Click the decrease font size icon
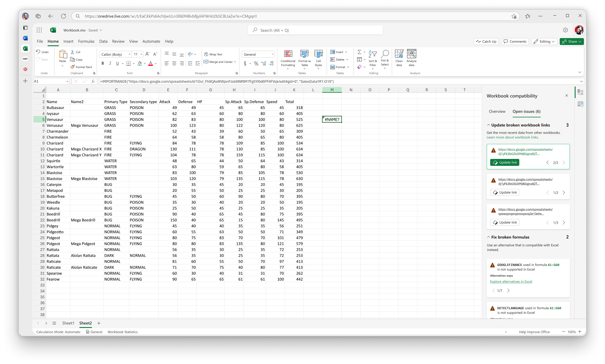This screenshot has height=364, width=605. click(x=155, y=54)
